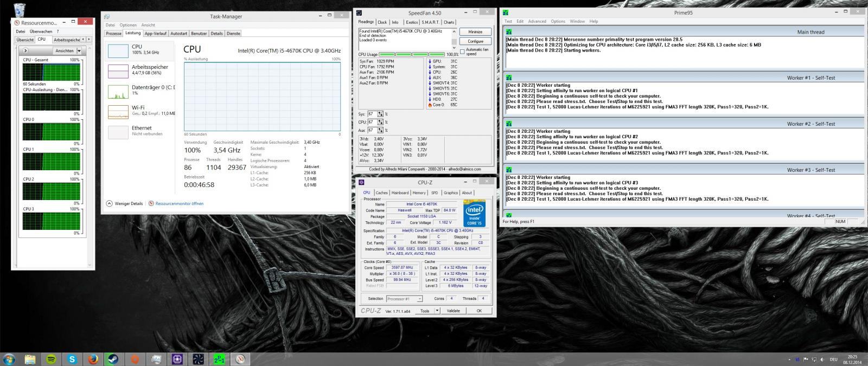Open Skype from the taskbar
868x366 pixels.
coord(72,359)
